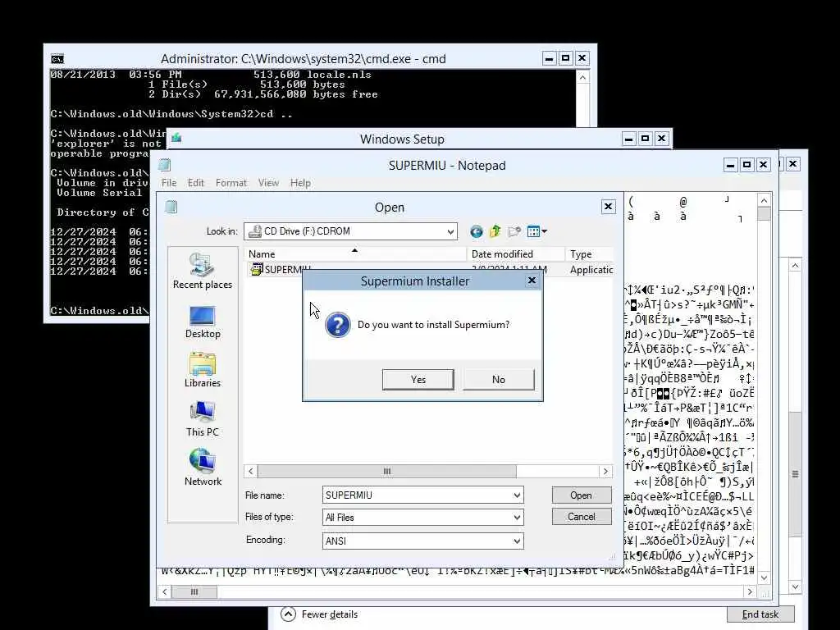Close the Open file dialog
Screen dimensions: 840x630
click(x=608, y=207)
